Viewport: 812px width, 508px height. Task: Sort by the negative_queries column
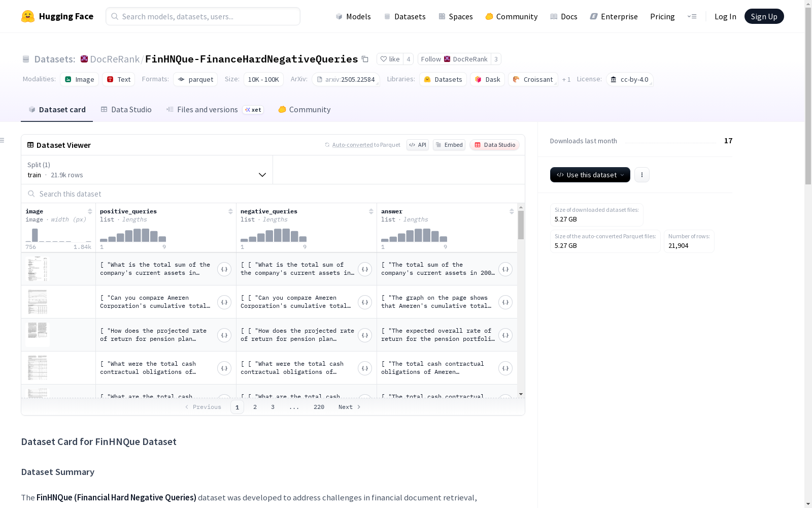tap(371, 211)
